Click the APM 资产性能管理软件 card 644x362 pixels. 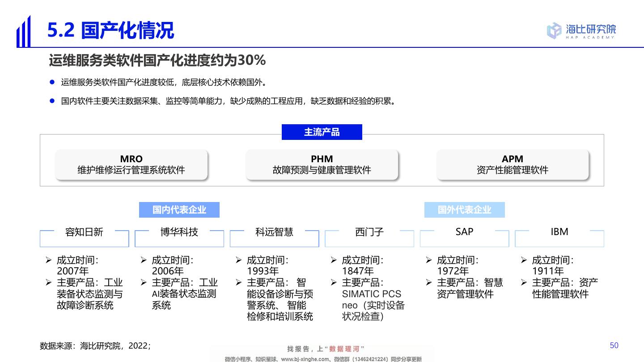(513, 165)
